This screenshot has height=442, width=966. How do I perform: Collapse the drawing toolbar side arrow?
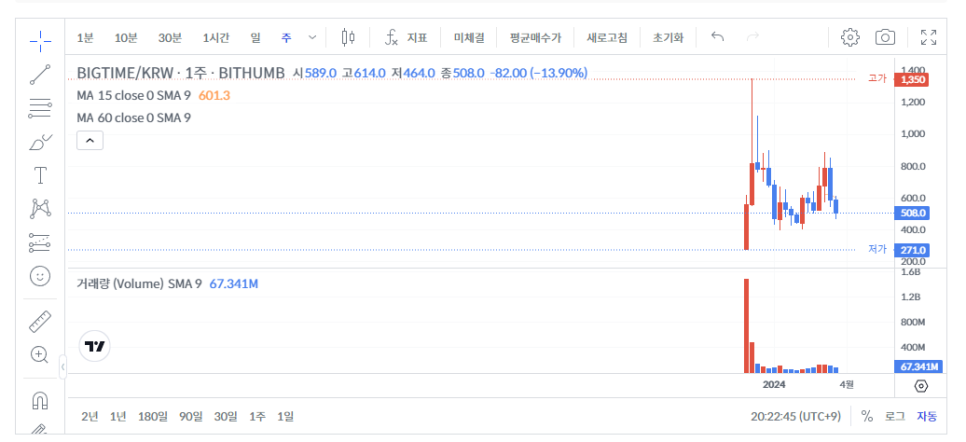click(x=63, y=367)
